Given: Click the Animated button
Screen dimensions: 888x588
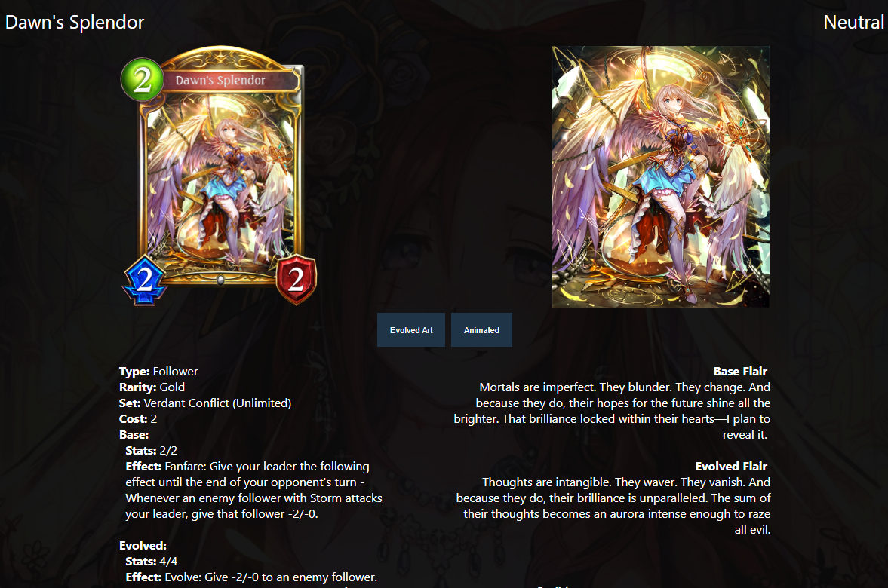Looking at the screenshot, I should 481,330.
